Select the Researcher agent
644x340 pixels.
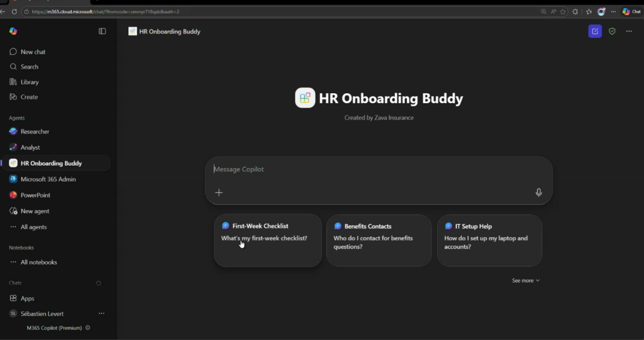[35, 132]
